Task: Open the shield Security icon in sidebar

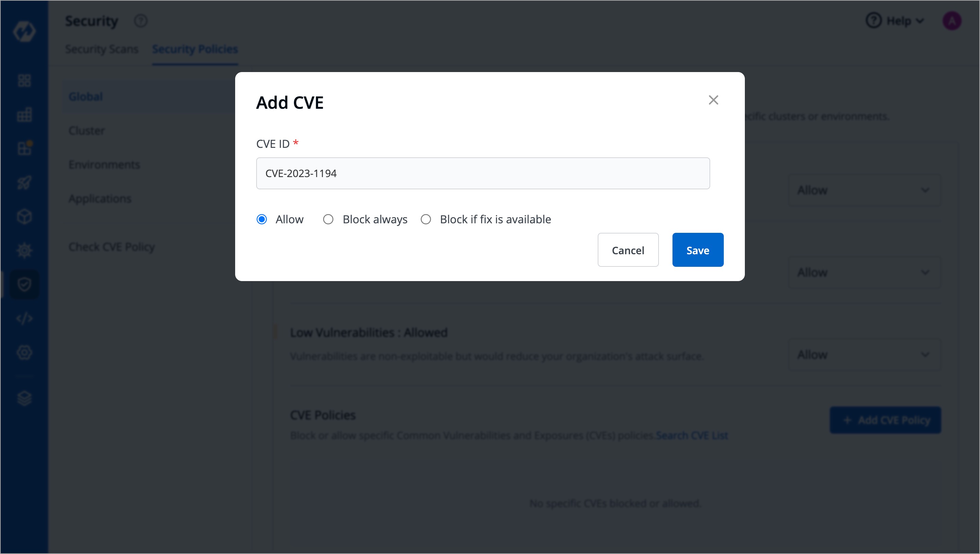Action: [x=24, y=284]
